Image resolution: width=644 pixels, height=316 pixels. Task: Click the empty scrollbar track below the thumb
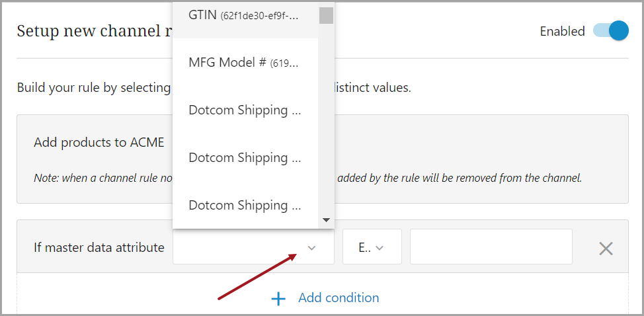point(326,119)
